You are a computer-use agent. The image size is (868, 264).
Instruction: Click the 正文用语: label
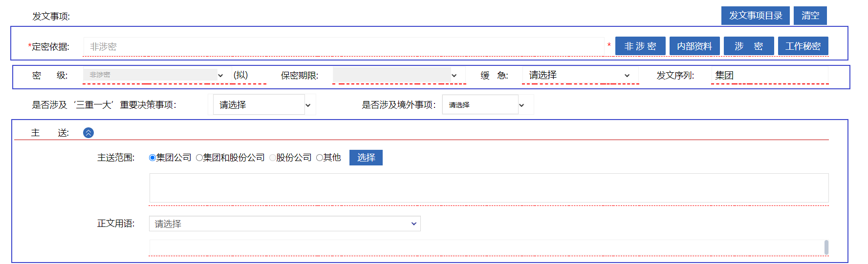(116, 223)
